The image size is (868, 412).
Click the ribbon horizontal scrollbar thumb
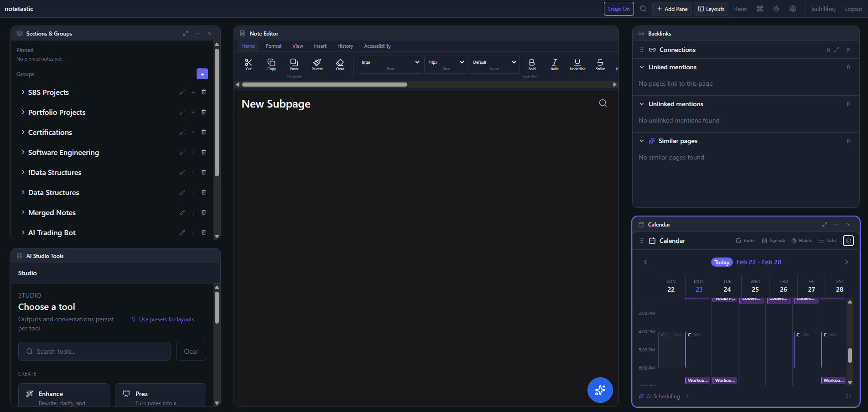324,84
